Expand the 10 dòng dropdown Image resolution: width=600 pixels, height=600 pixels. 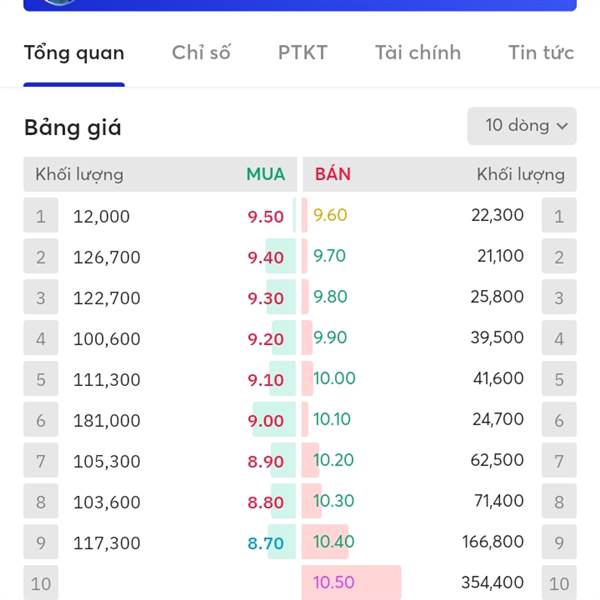pyautogui.click(x=522, y=126)
